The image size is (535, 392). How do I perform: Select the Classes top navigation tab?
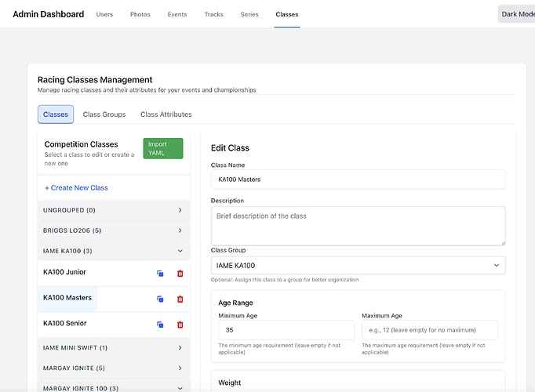coord(287,14)
